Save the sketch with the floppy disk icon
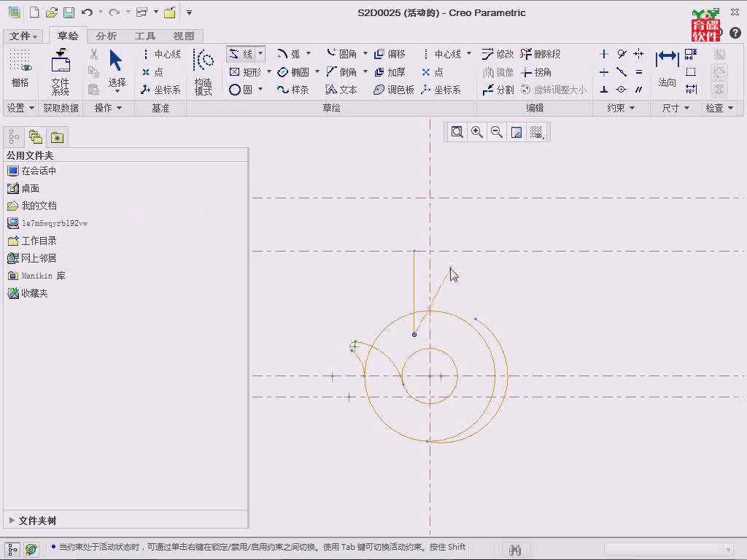The image size is (747, 560). coord(69,12)
